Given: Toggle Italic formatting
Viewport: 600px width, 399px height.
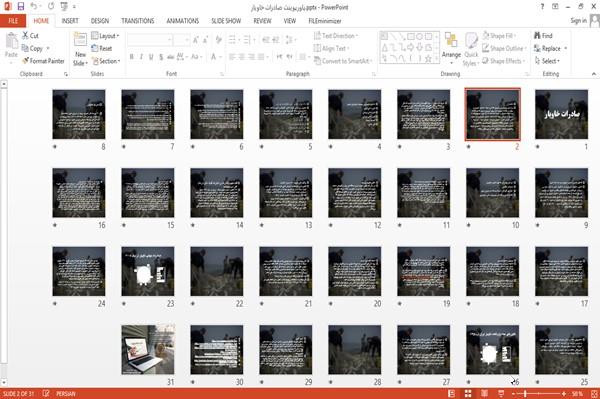Looking at the screenshot, I should [x=141, y=57].
